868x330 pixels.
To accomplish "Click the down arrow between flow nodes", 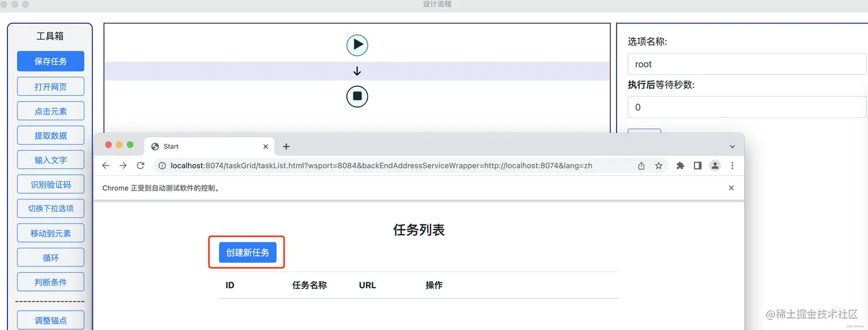I will [357, 71].
